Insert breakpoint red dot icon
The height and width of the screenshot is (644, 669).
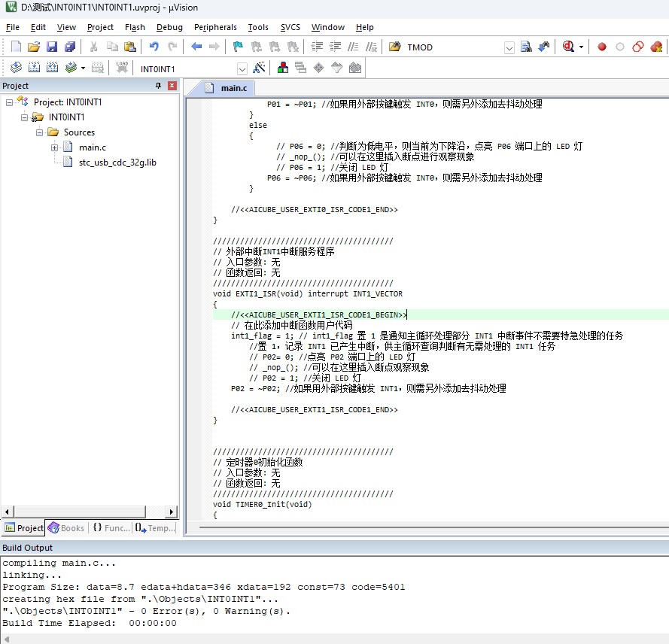point(601,47)
